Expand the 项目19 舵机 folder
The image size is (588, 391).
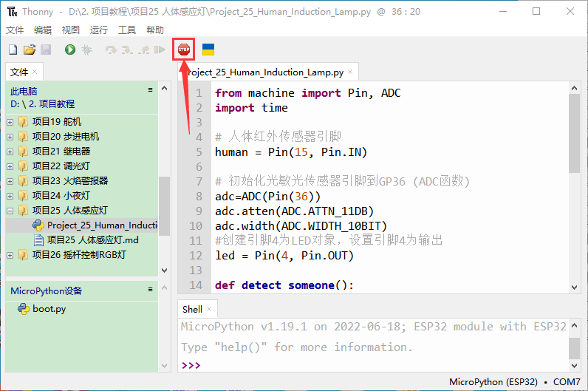pyautogui.click(x=10, y=122)
